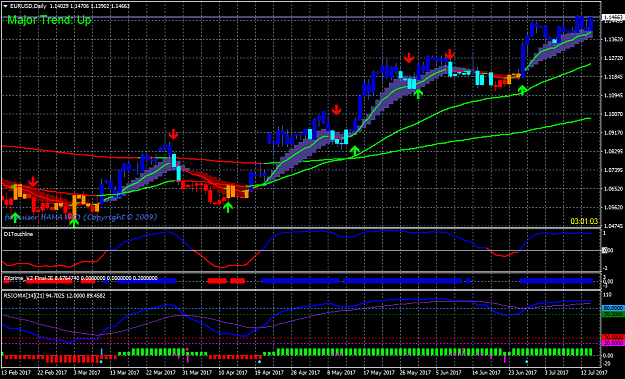Select the green buy arrow below the 23 Jun 2017 breakout
625x379 pixels.
tap(522, 90)
